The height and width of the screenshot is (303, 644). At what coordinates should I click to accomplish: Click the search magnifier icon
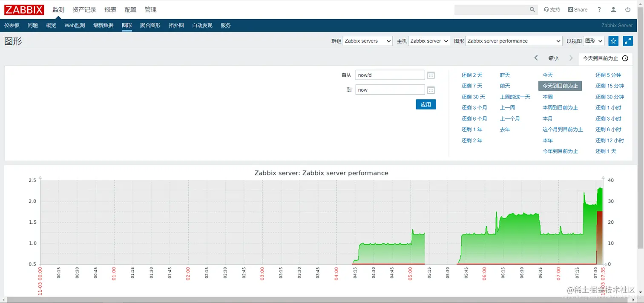coord(532,9)
